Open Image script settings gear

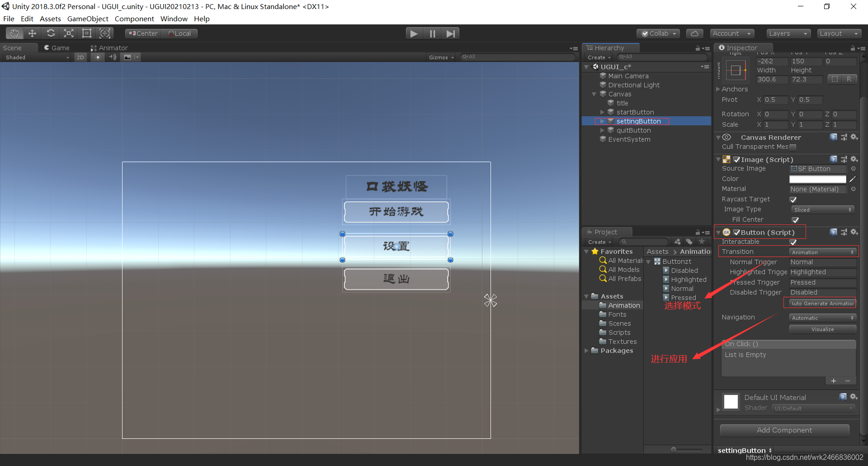(854, 159)
